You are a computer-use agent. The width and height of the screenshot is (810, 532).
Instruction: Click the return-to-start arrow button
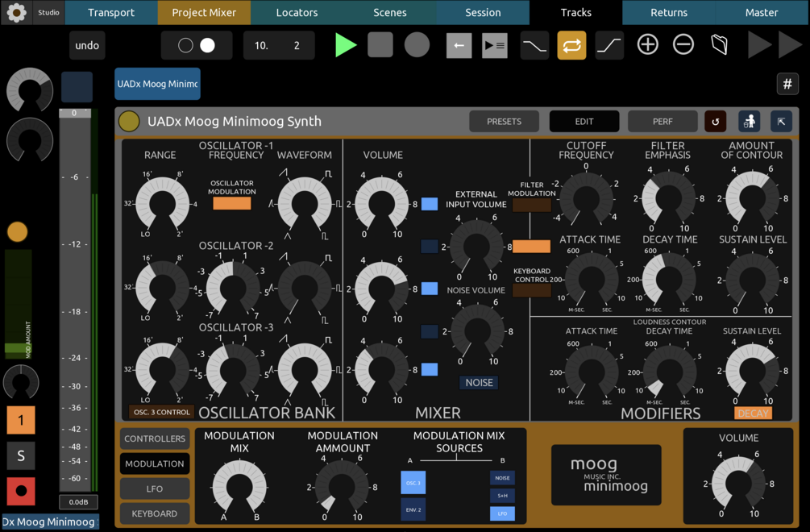tap(459, 45)
